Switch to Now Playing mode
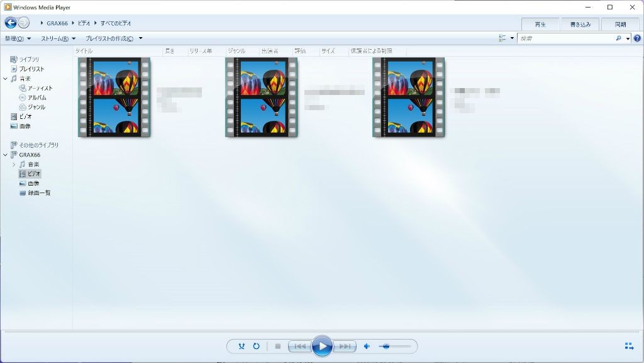Viewport: 644px width, 363px height. [629, 346]
